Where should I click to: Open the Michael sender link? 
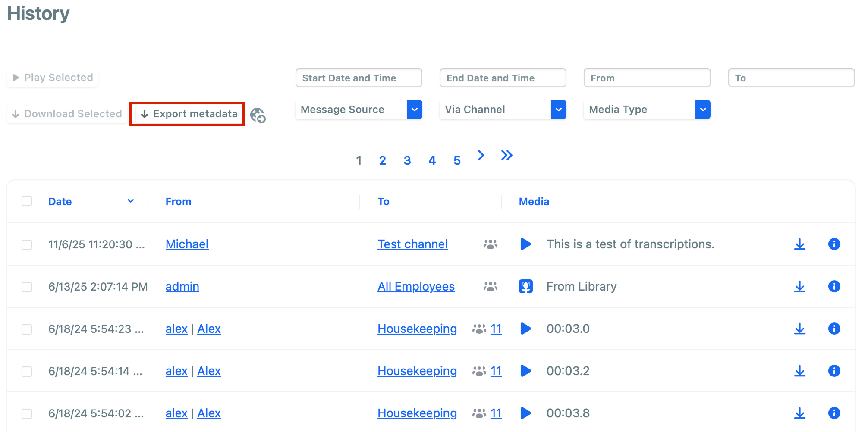(x=187, y=244)
